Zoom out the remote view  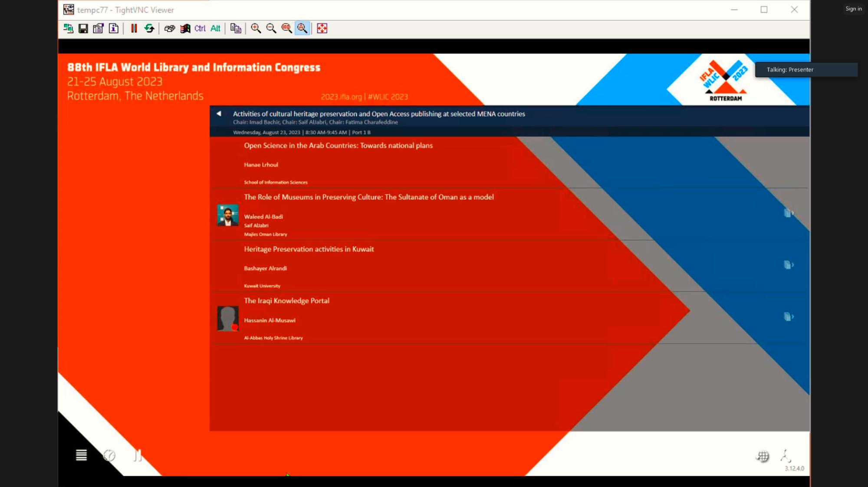pyautogui.click(x=271, y=29)
